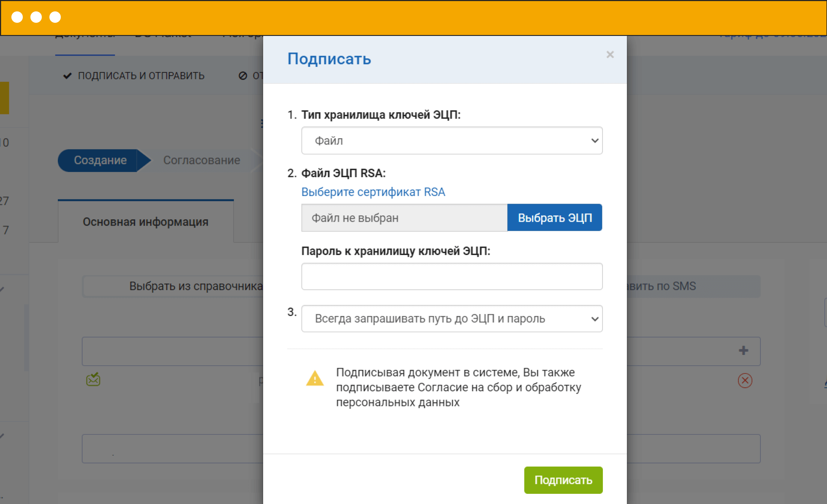Click Выбрать из справочника button
The height and width of the screenshot is (504, 827).
click(x=196, y=286)
